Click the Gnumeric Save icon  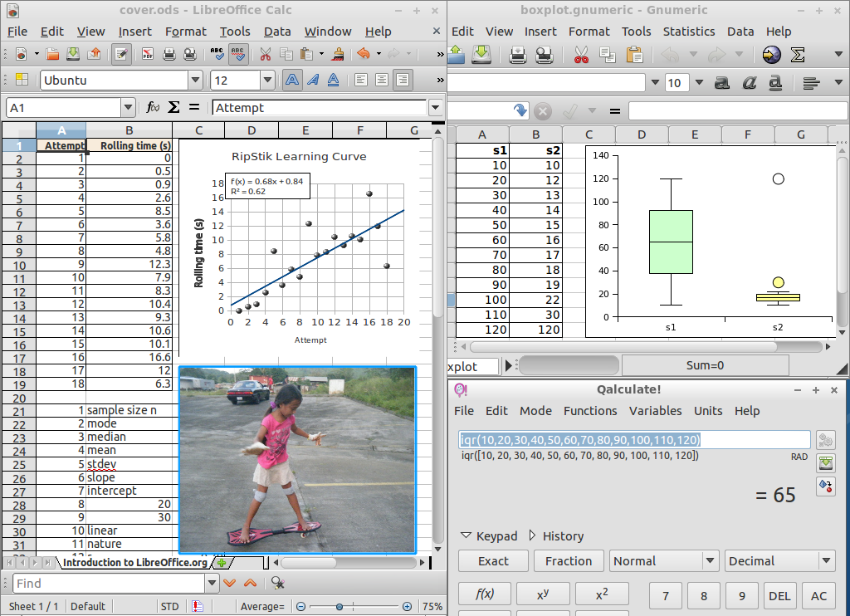481,54
